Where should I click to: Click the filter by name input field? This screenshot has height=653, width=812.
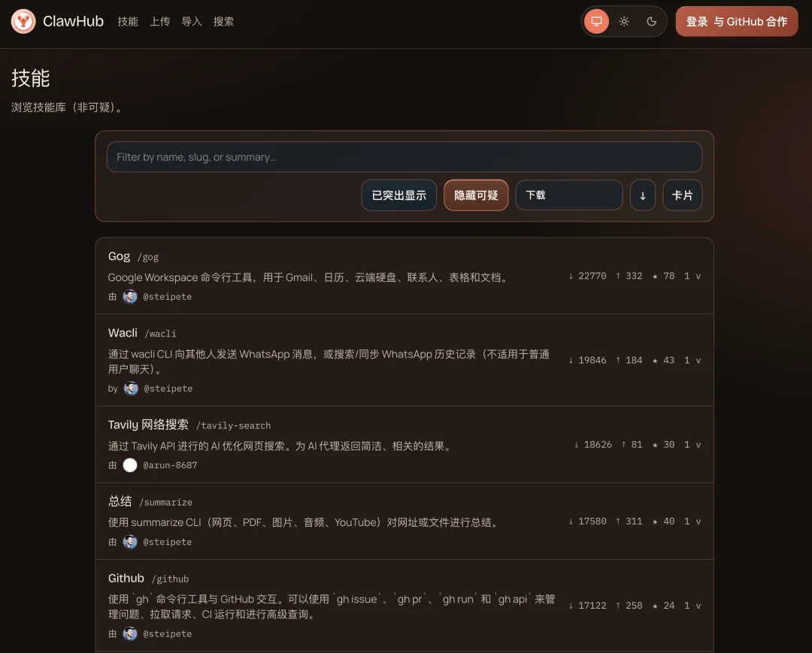(404, 157)
